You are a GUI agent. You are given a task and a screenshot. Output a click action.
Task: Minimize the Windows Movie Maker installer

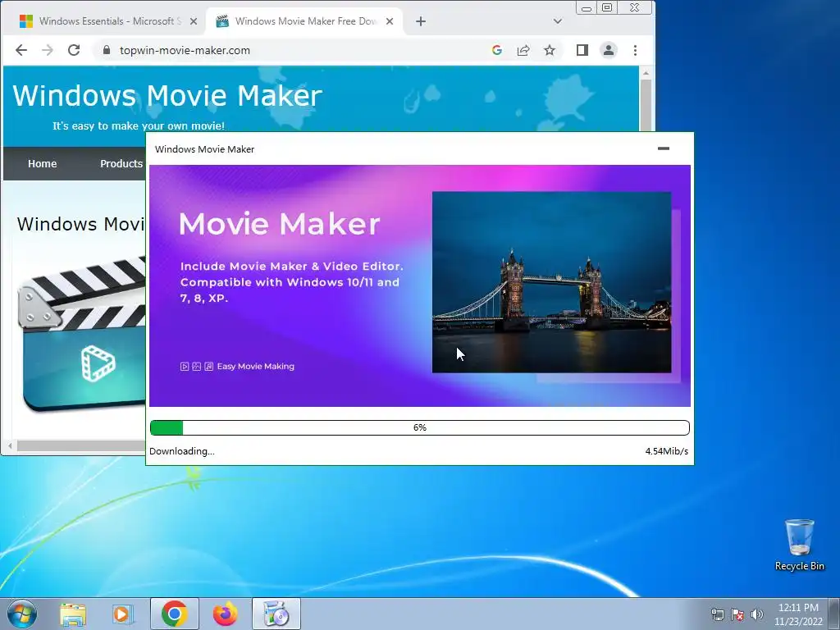point(664,148)
